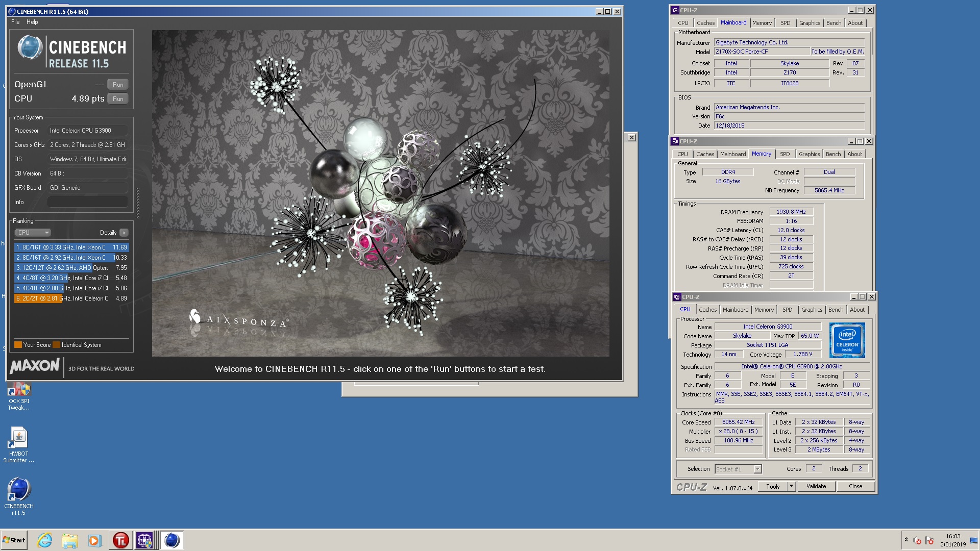The image size is (980, 551).
Task: Select ranking entry 4. 4C/8T @ 3.20 GHz
Action: (x=71, y=278)
